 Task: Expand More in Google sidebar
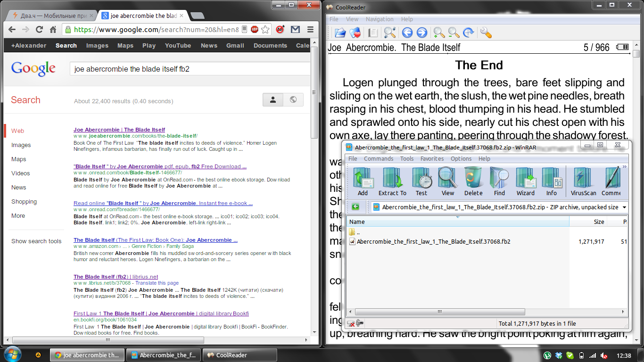[18, 216]
